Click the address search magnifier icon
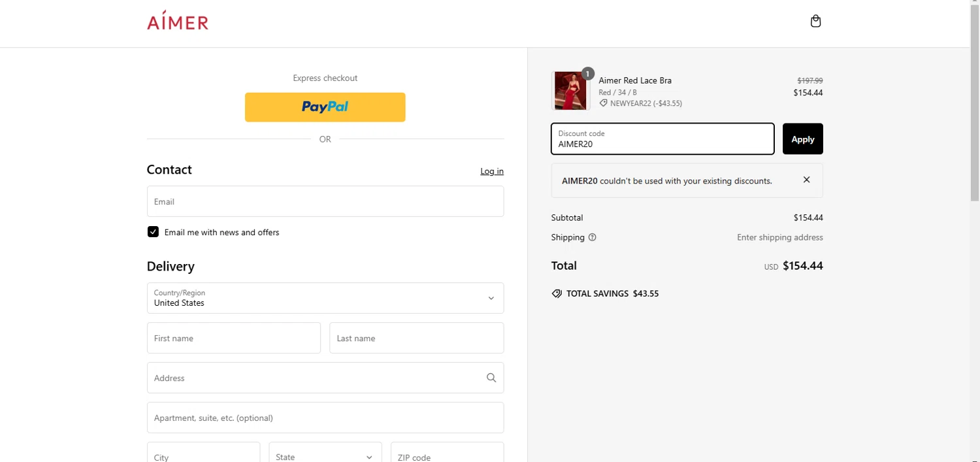The height and width of the screenshot is (462, 980). click(491, 378)
